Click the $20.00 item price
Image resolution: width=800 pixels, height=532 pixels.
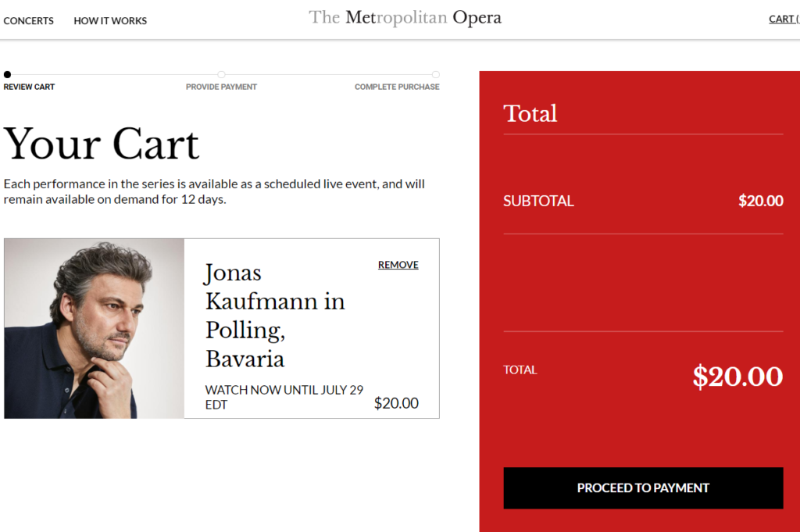396,403
